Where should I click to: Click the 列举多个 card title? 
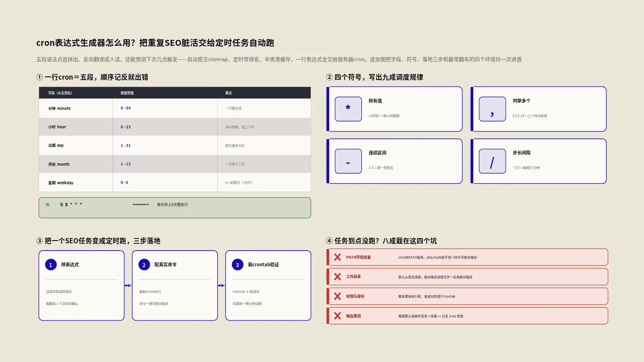tap(522, 101)
